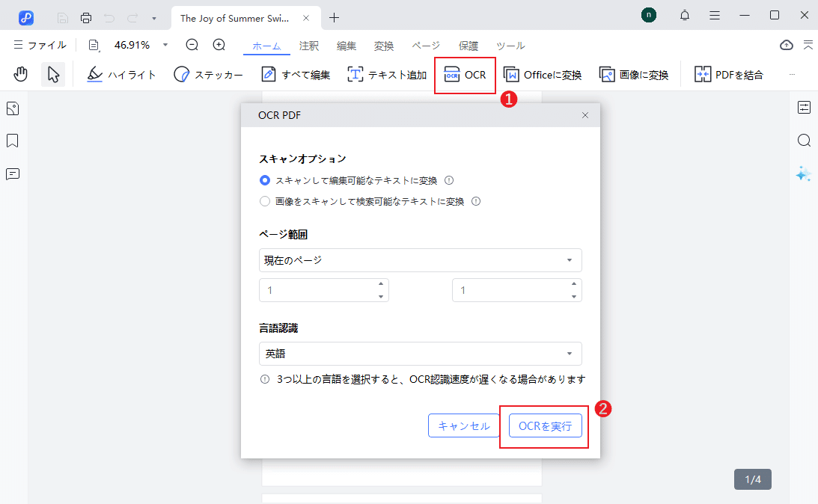818x504 pixels.
Task: Select スキャンして編集可能なテキストに変換 option
Action: pyautogui.click(x=266, y=179)
